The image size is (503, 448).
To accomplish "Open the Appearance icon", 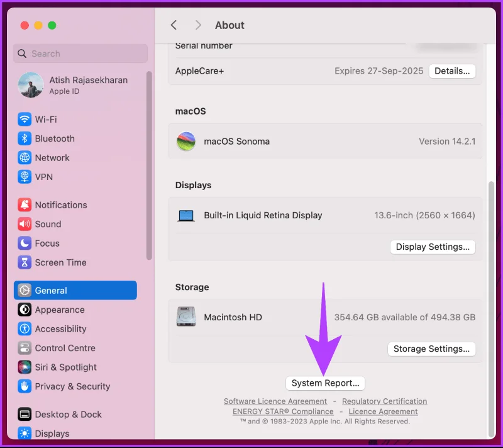I will (x=25, y=310).
